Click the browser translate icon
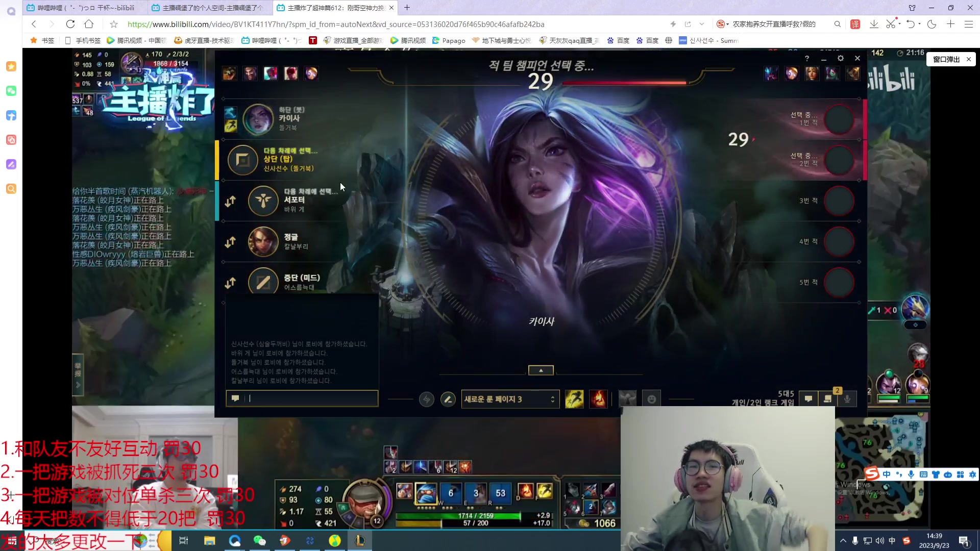 tap(855, 24)
